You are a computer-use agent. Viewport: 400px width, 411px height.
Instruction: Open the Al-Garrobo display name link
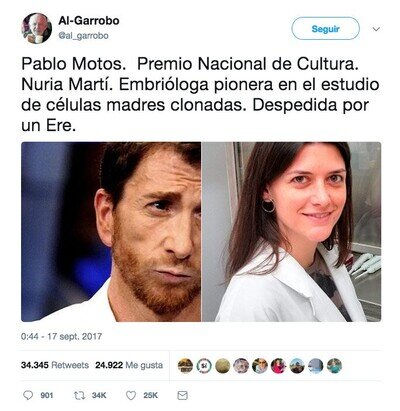(89, 21)
